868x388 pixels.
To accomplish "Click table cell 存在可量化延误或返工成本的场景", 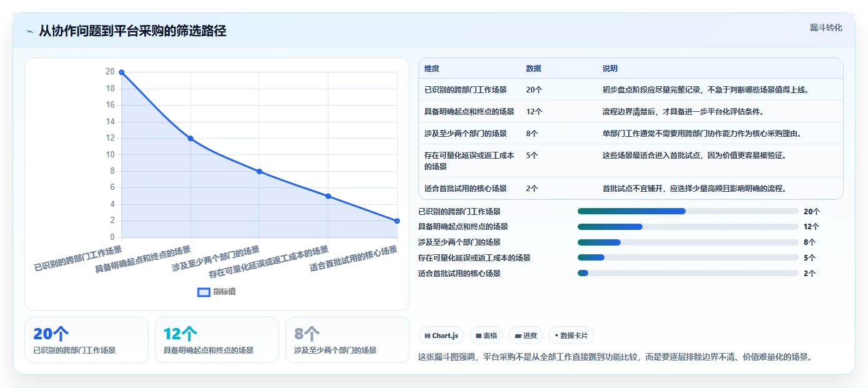I will (469, 161).
